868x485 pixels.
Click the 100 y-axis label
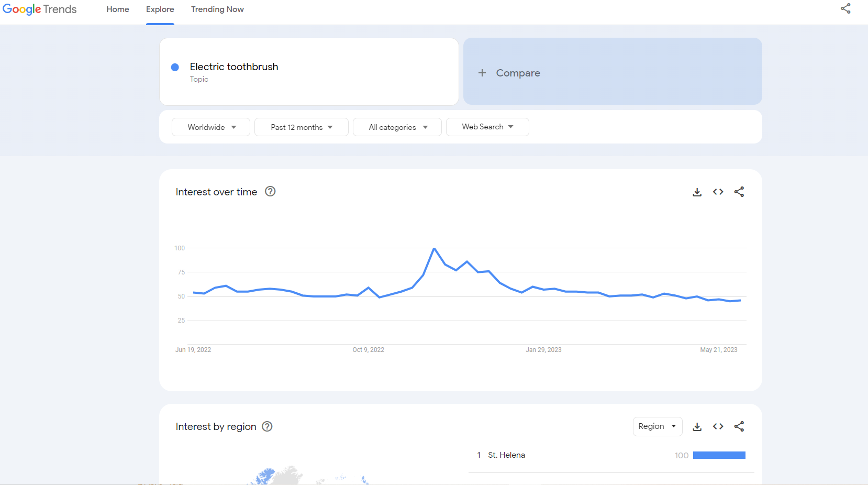point(180,248)
